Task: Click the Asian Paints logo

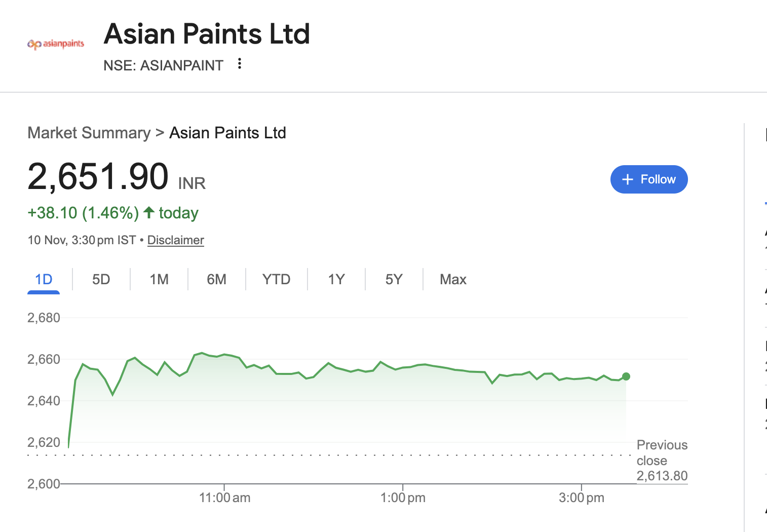Action: point(56,44)
